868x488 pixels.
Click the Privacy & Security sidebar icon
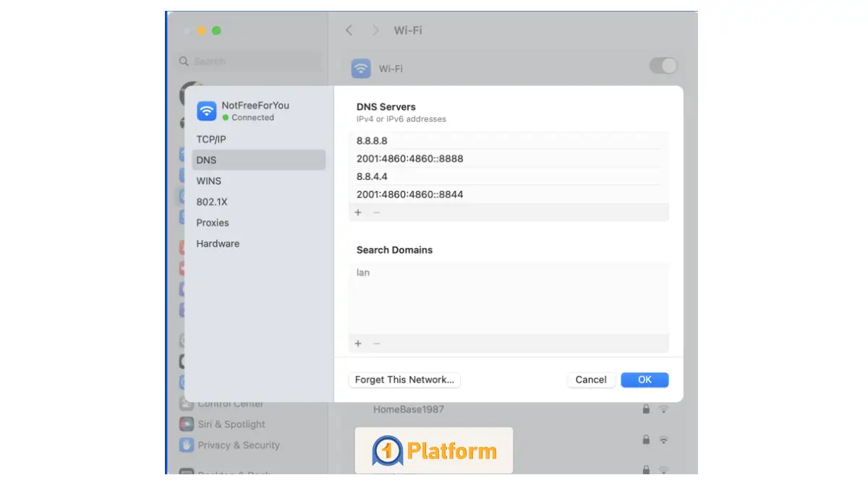tap(187, 445)
